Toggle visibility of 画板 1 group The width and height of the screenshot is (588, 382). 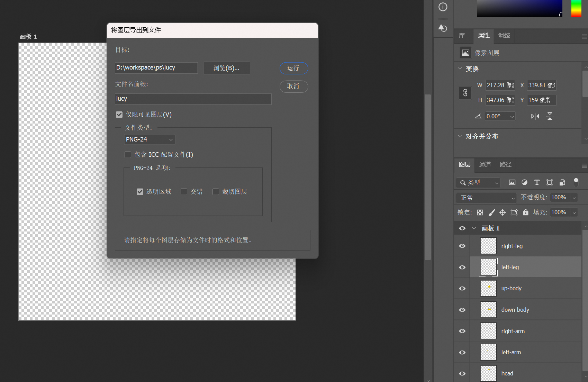tap(462, 228)
